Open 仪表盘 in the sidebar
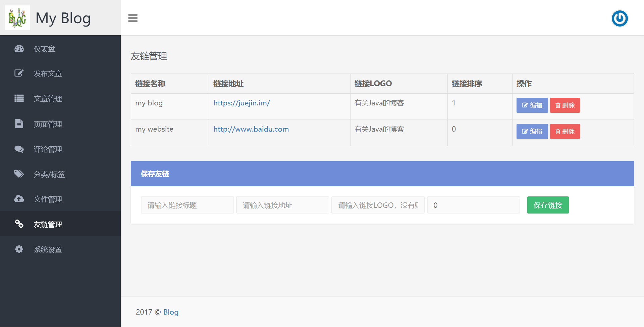 point(60,49)
